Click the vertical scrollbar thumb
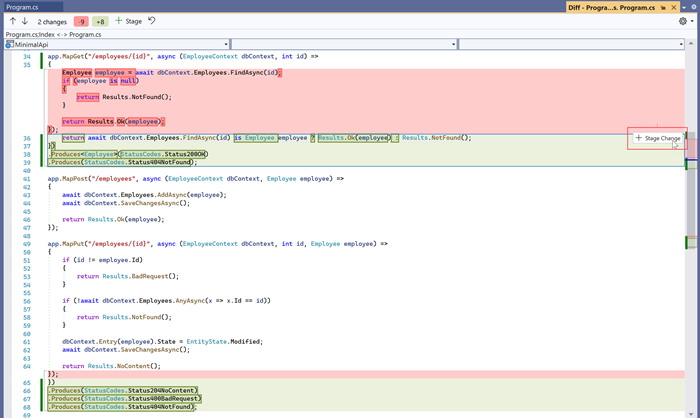This screenshot has width=700, height=418. tap(692, 185)
